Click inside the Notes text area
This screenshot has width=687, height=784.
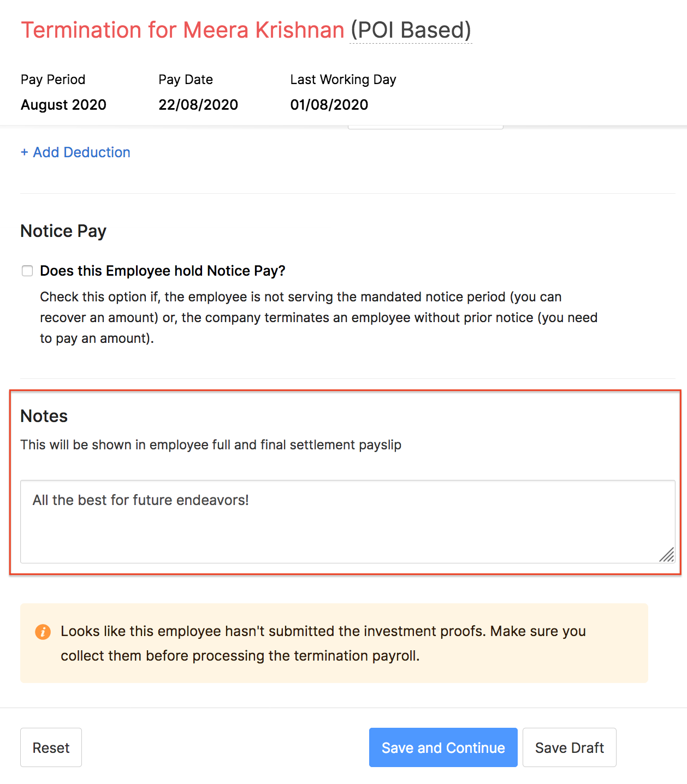point(344,521)
